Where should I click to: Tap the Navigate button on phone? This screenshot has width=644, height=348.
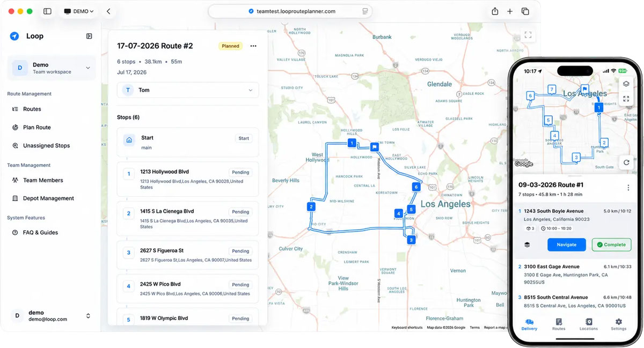pyautogui.click(x=566, y=245)
